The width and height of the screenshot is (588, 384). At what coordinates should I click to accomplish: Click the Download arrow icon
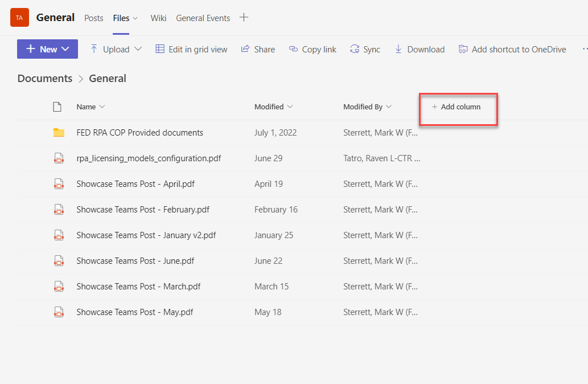coord(398,49)
